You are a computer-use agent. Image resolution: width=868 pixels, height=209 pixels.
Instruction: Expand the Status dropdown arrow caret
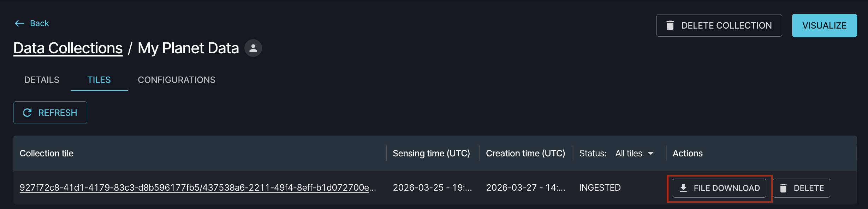[650, 153]
